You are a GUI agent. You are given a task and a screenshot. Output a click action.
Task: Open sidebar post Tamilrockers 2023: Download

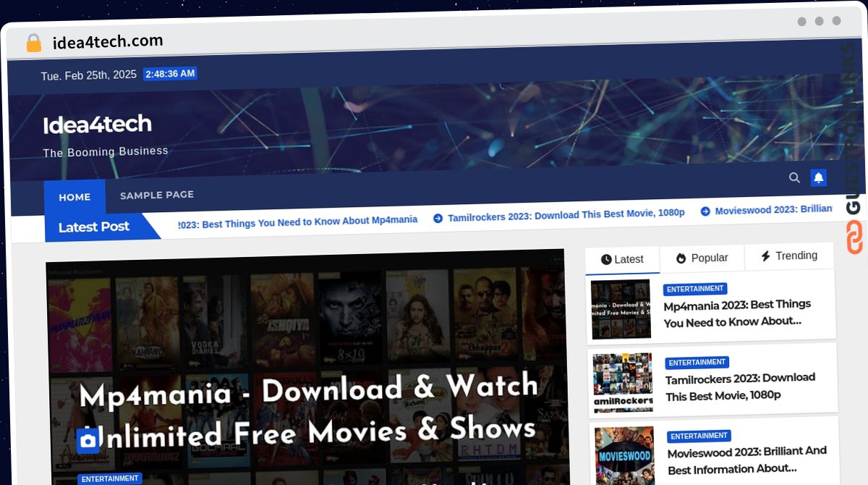740,387
